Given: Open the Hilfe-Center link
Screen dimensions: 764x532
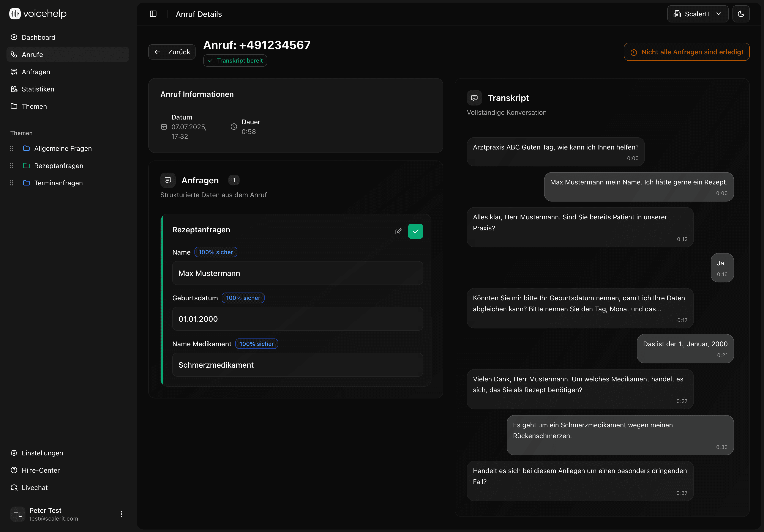Looking at the screenshot, I should [68, 471].
